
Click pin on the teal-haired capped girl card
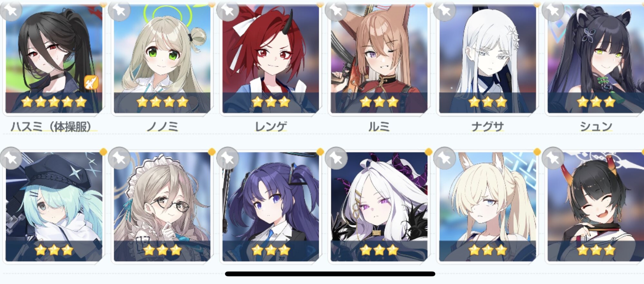pyautogui.click(x=11, y=158)
